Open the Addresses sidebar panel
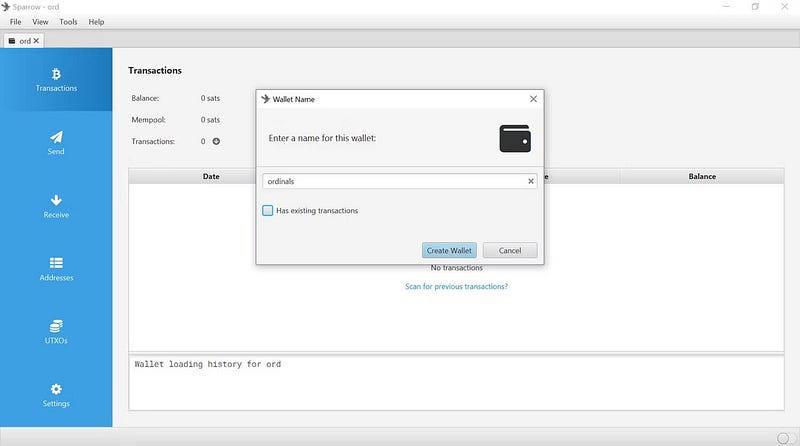This screenshot has height=446, width=800. pos(56,269)
